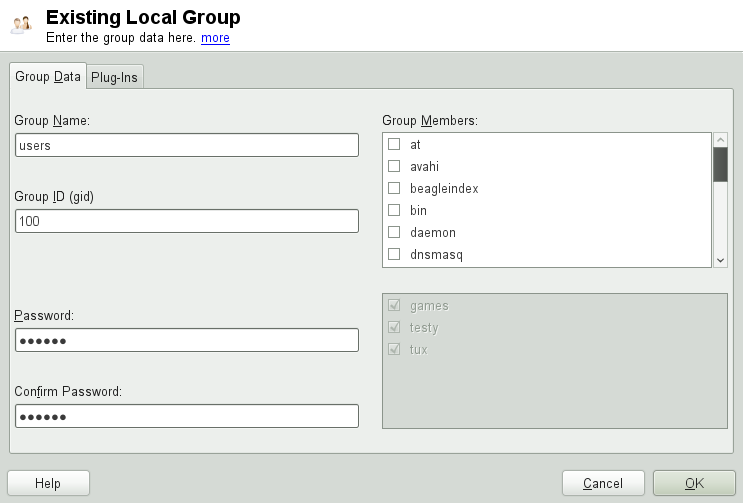Viewport: 743px width, 503px height.
Task: Confirm changes with OK button
Action: 694,483
